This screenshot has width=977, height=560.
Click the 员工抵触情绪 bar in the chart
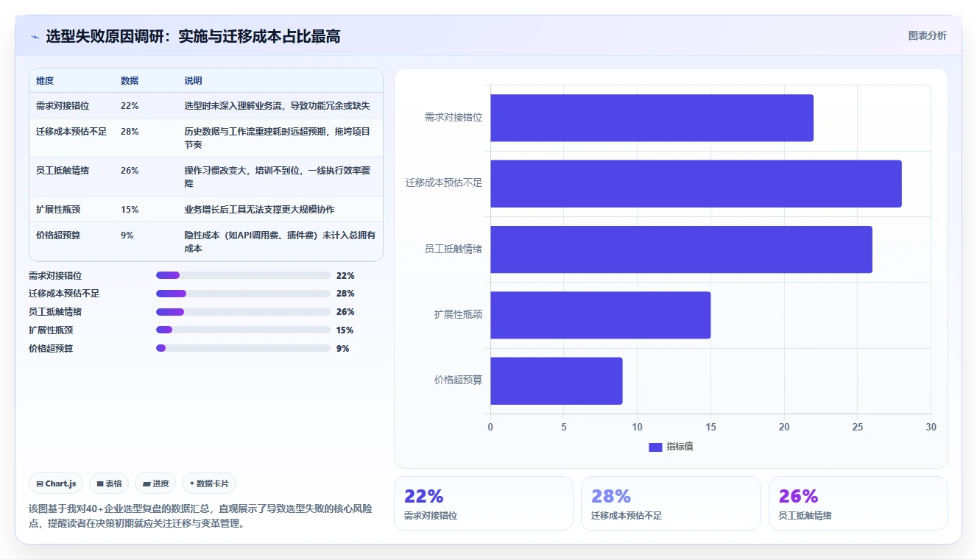click(x=681, y=249)
